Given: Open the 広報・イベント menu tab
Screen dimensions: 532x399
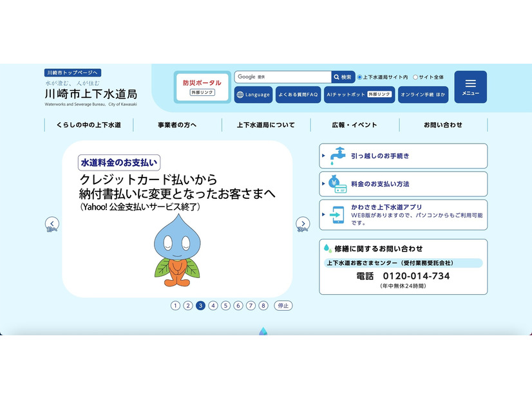Looking at the screenshot, I should tap(355, 125).
